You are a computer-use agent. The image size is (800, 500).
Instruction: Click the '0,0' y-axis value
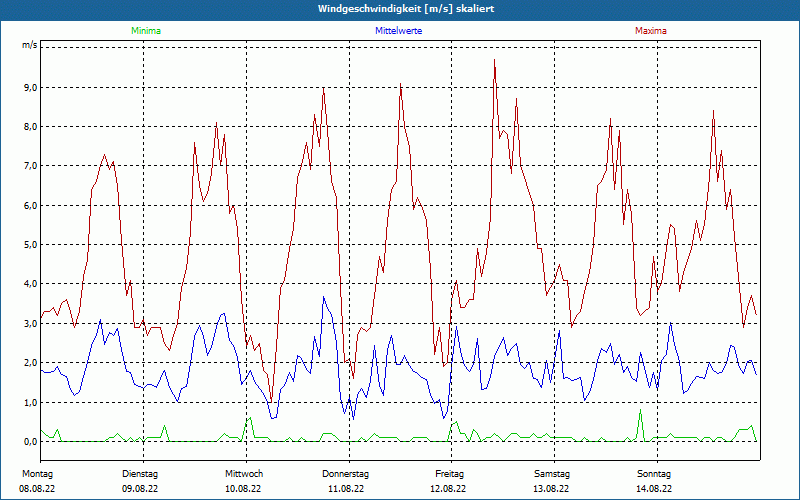30,442
